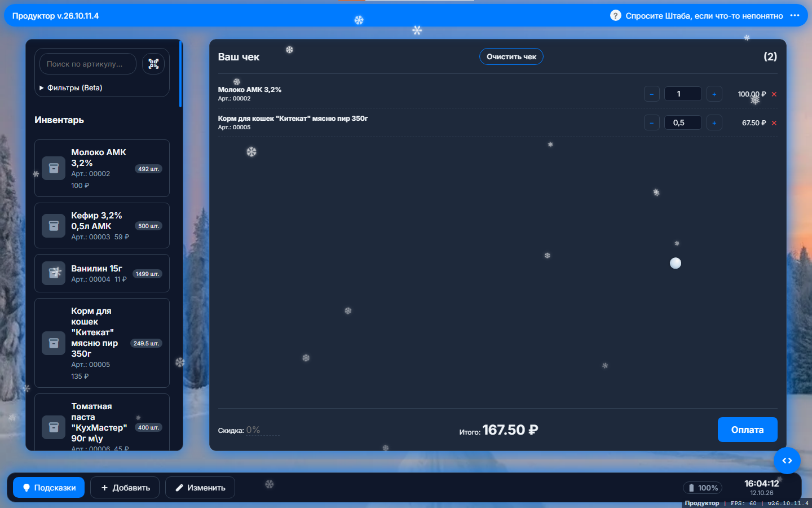This screenshot has width=812, height=508.
Task: Click the question mark help icon
Action: tap(616, 15)
